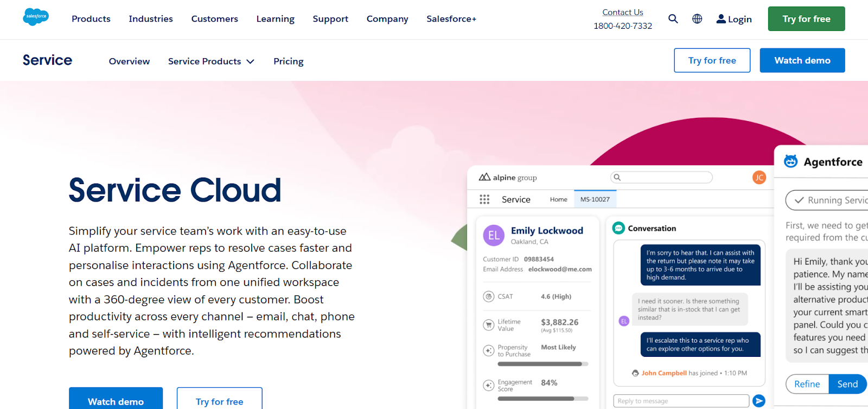Click the Reply to message input field
This screenshot has height=409, width=868.
click(681, 401)
